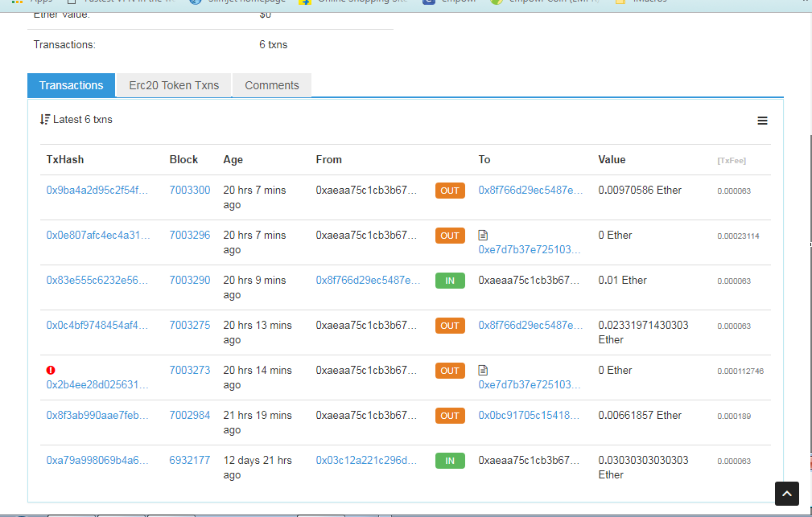Open the Erc20 Token Txns tab
Viewport: 812px width, 517px height.
point(174,85)
